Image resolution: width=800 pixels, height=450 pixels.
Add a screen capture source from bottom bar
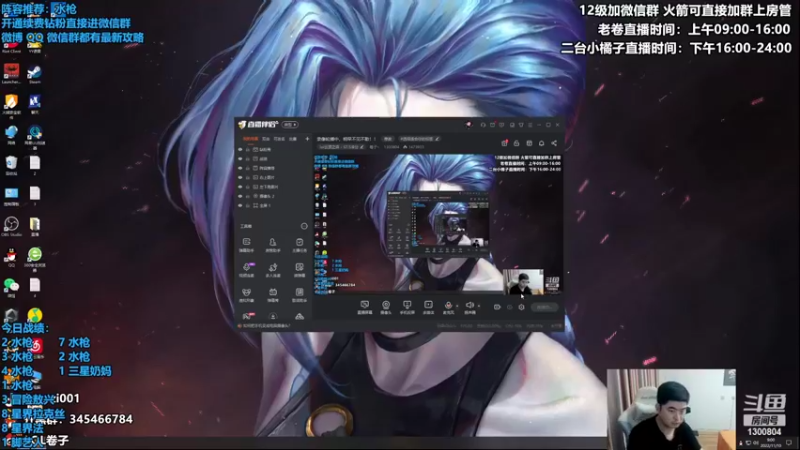(x=365, y=307)
